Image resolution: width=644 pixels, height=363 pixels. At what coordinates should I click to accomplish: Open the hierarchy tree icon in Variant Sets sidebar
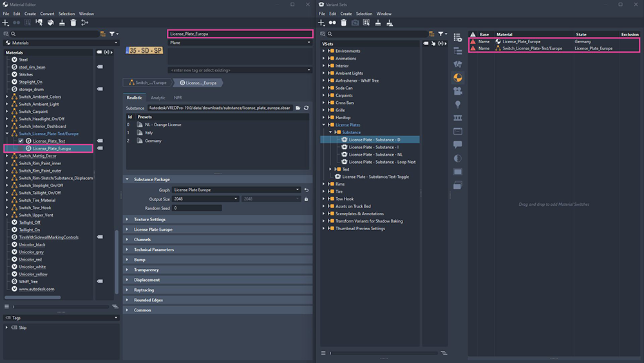coord(457,50)
